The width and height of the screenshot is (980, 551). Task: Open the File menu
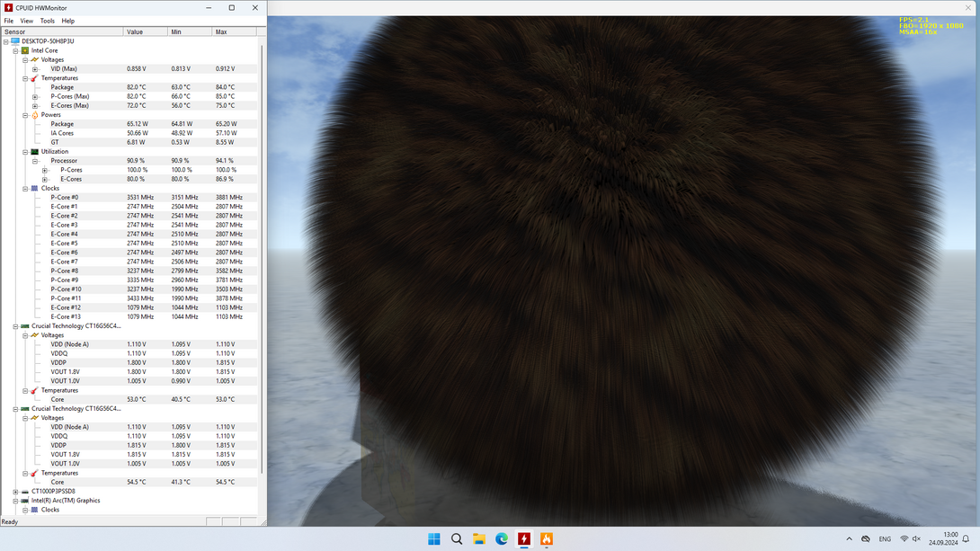click(x=9, y=21)
